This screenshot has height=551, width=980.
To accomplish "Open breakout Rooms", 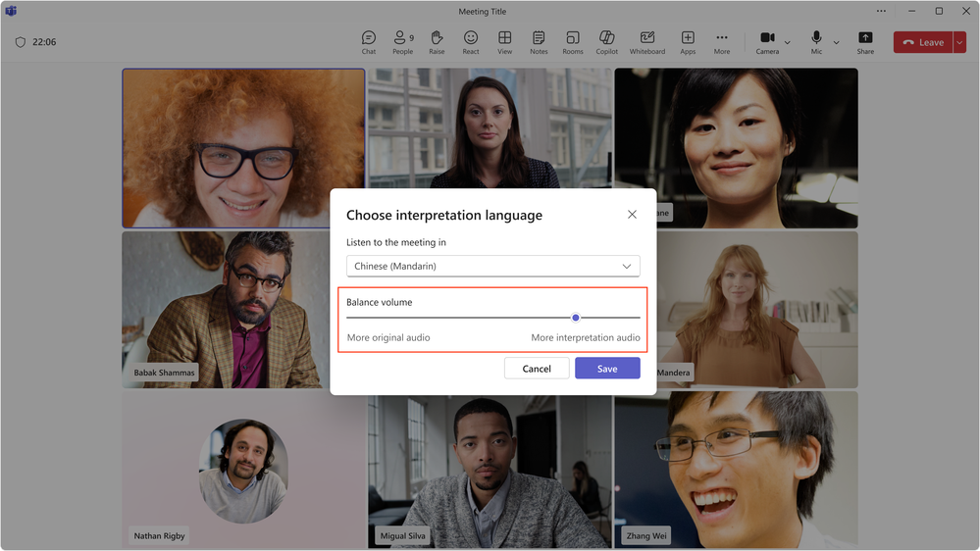I will [573, 42].
